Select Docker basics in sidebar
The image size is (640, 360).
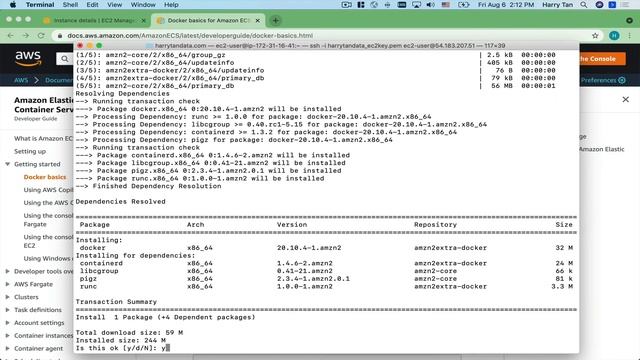click(x=45, y=177)
